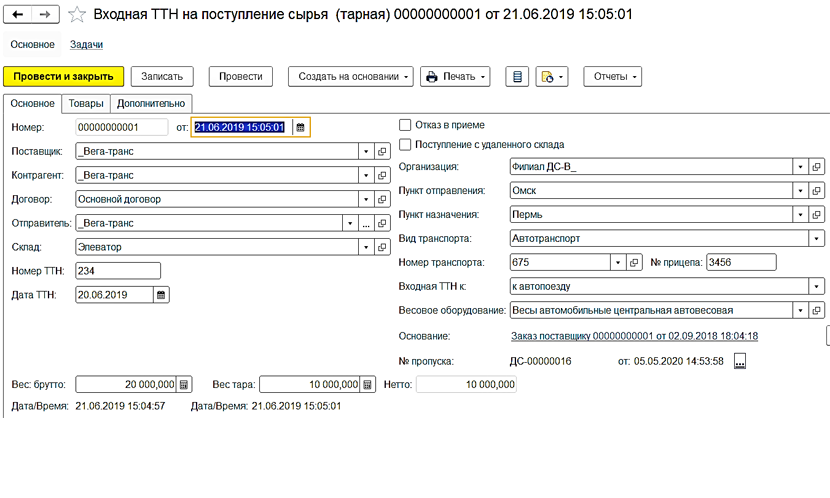Click the document movements list icon button
Viewport: 830px width, 498px height.
click(517, 77)
